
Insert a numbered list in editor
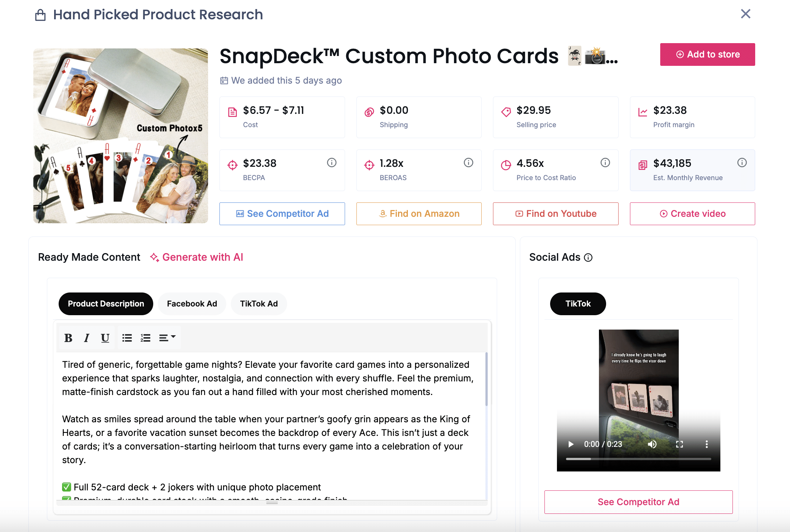(x=146, y=338)
